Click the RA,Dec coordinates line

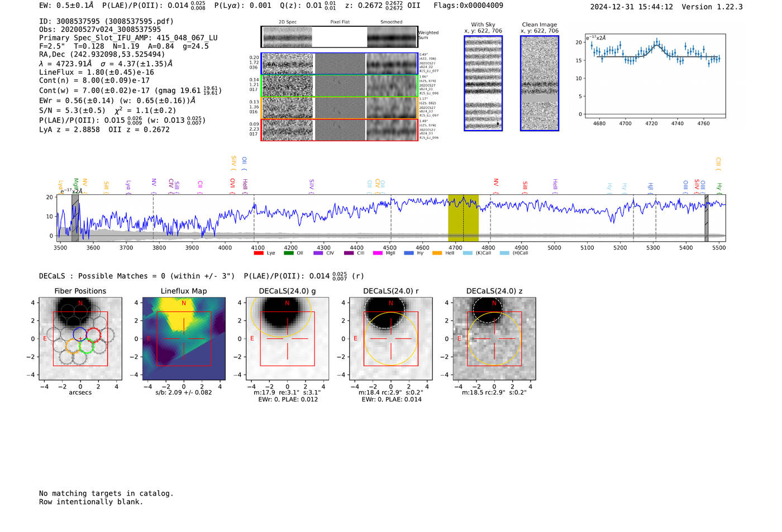point(102,55)
